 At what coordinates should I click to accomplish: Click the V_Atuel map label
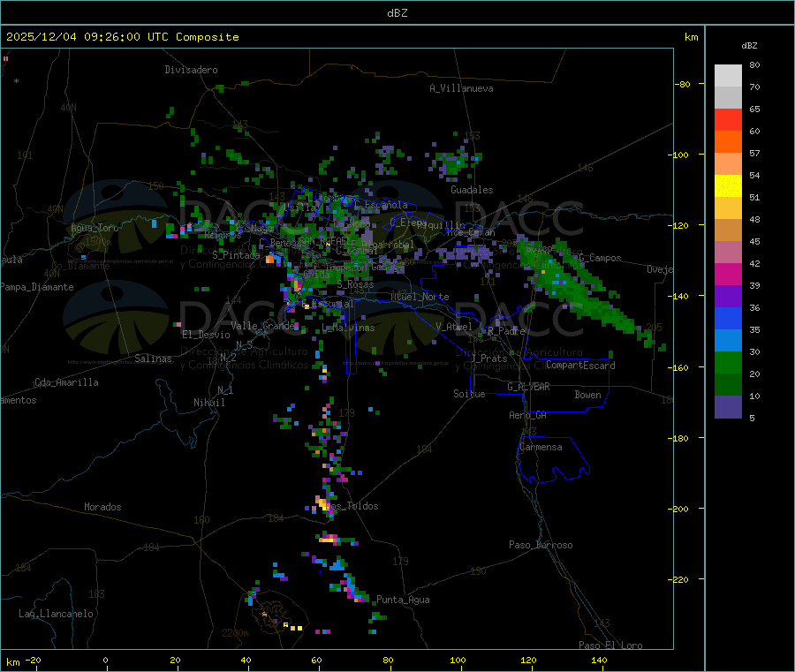[x=454, y=327]
